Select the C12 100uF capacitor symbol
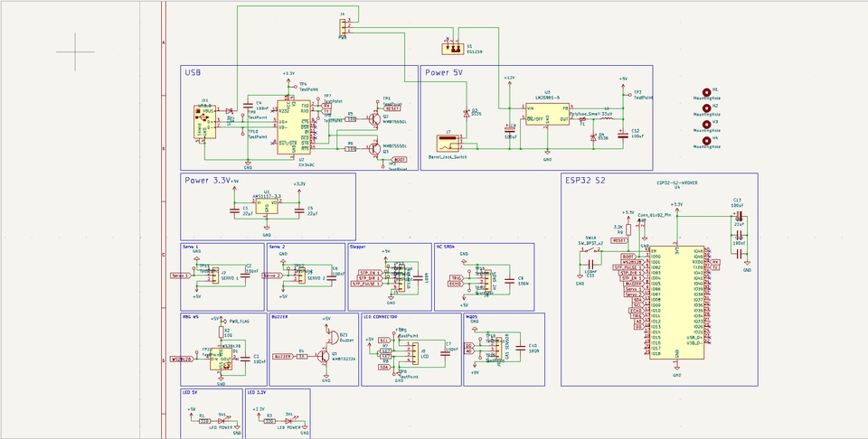Screen dimensions: 868x439 [x=623, y=134]
